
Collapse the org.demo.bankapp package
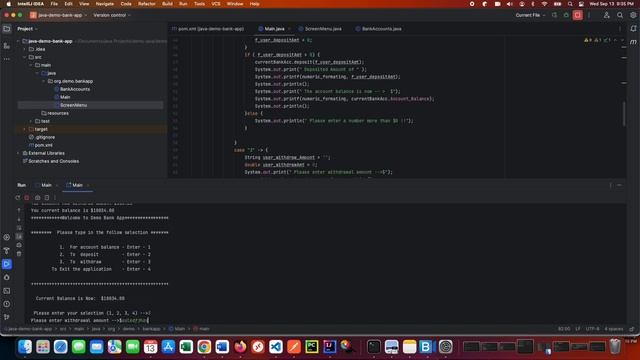tap(43, 81)
